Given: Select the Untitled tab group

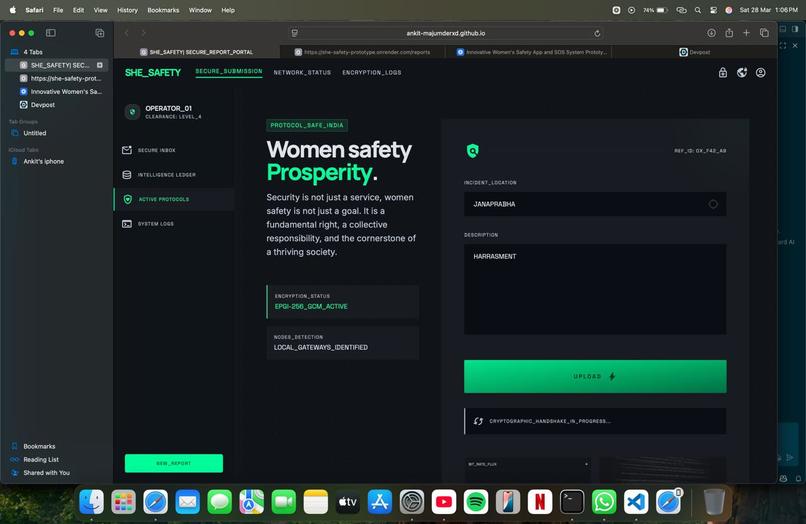Looking at the screenshot, I should 34,133.
